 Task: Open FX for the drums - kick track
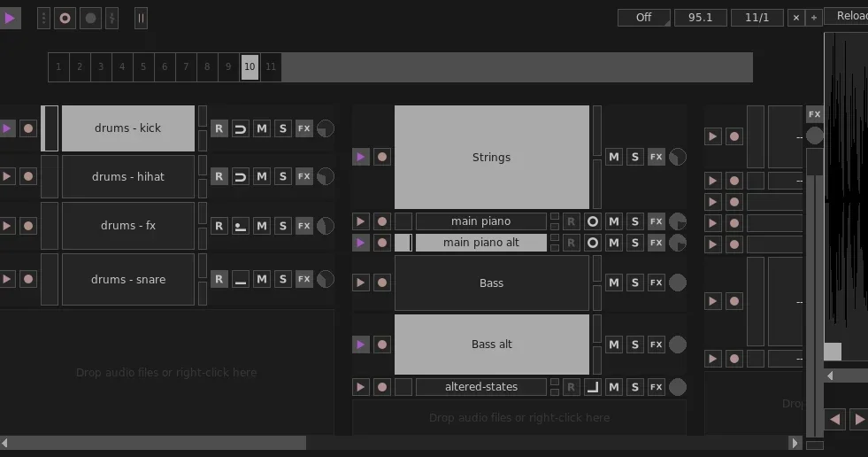[x=303, y=128]
